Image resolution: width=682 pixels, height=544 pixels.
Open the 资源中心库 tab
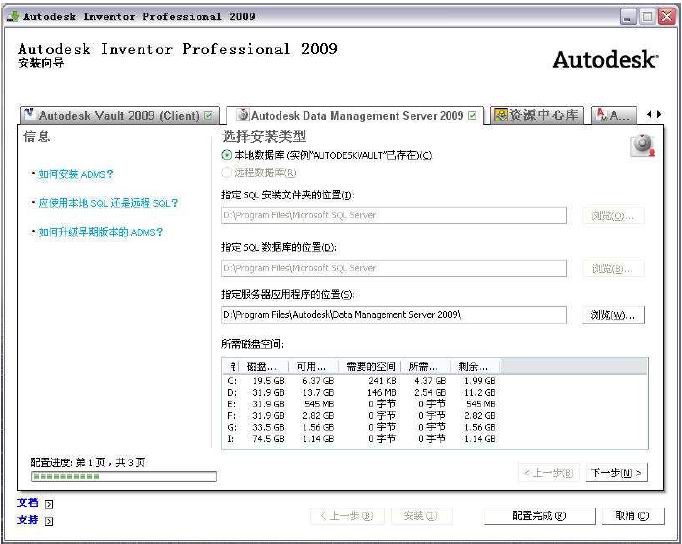(x=537, y=115)
